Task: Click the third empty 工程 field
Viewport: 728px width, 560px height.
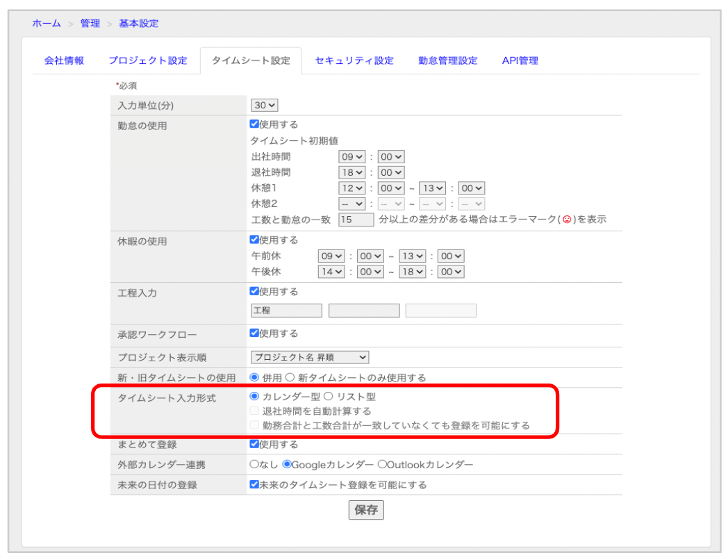Action: [441, 311]
